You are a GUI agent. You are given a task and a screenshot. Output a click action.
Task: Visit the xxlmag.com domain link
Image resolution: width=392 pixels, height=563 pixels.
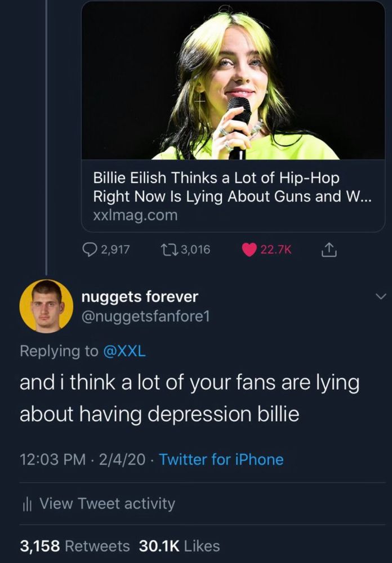tap(135, 215)
